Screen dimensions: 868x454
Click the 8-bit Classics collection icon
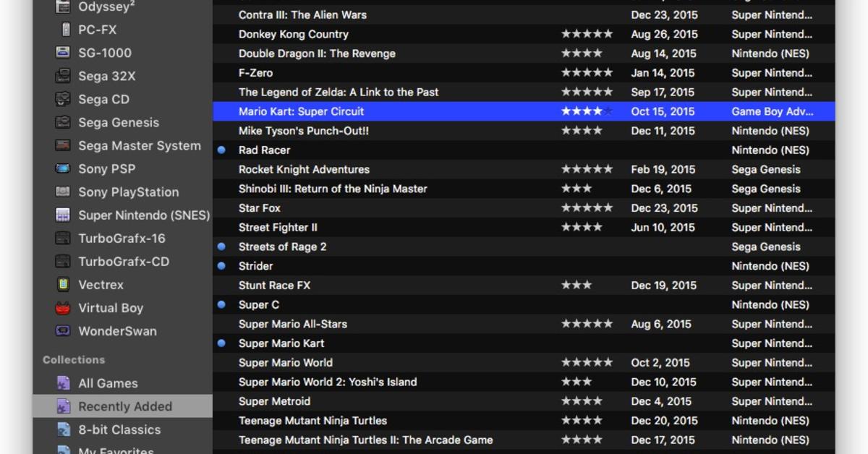[x=64, y=429]
